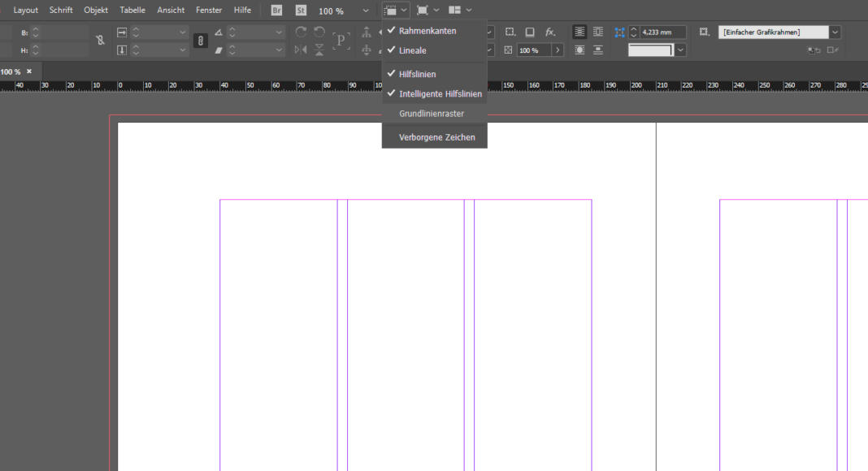Open the Tabelle menu
Image resolution: width=868 pixels, height=471 pixels.
[132, 10]
